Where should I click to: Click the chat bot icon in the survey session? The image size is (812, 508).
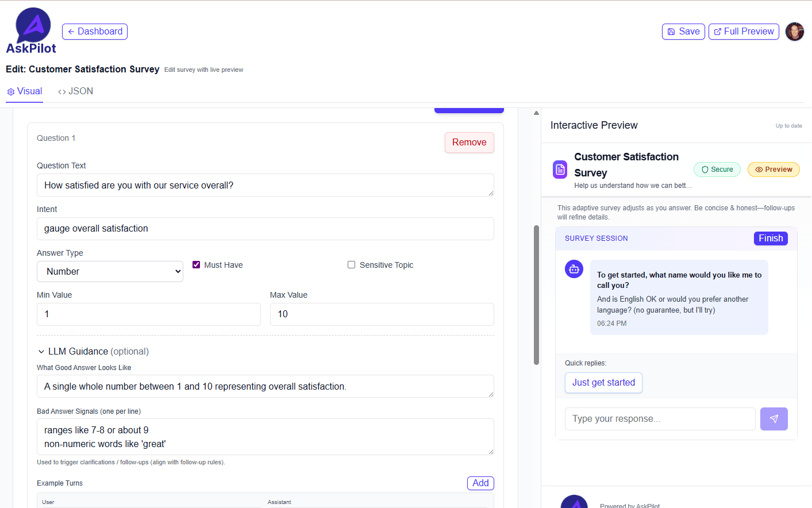tap(574, 269)
